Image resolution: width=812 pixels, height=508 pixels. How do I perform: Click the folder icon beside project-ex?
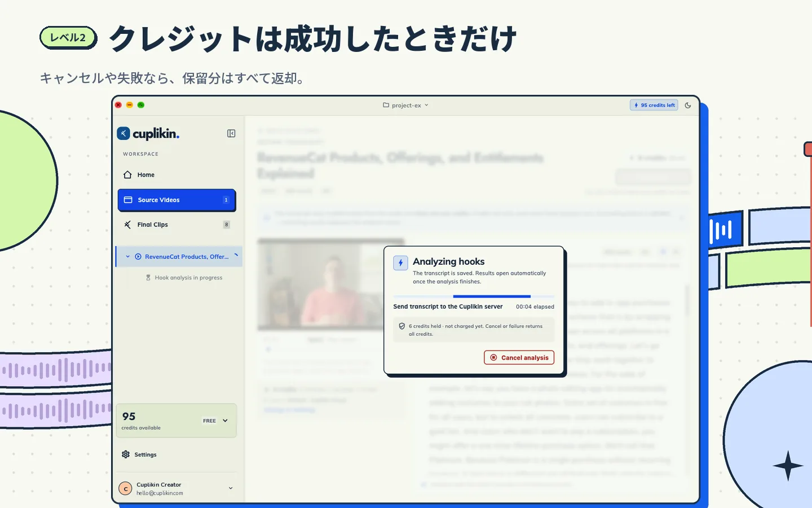[x=386, y=105]
